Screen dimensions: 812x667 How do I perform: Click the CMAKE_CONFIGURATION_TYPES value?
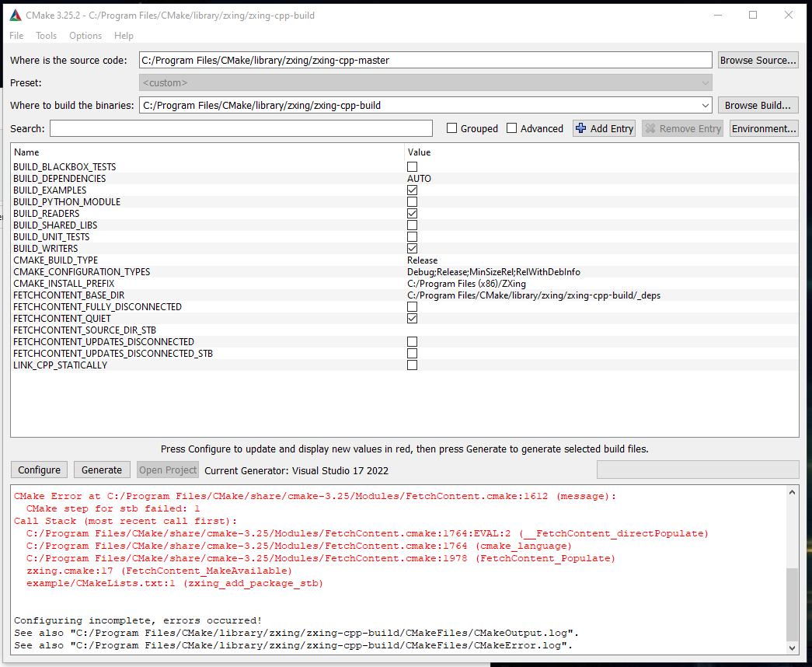click(x=493, y=272)
